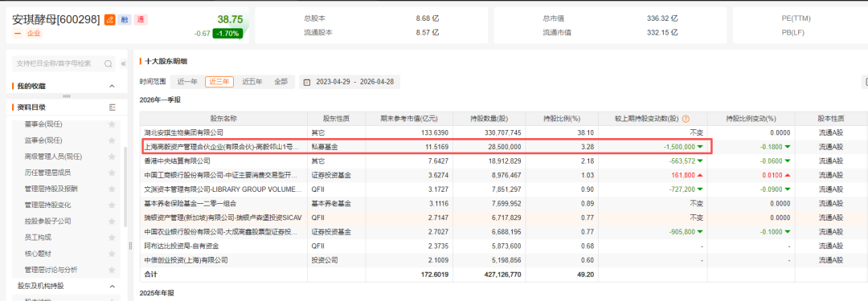Click the 融 margin trading badge
Image resolution: width=868 pixels, height=301 pixels.
[124, 20]
